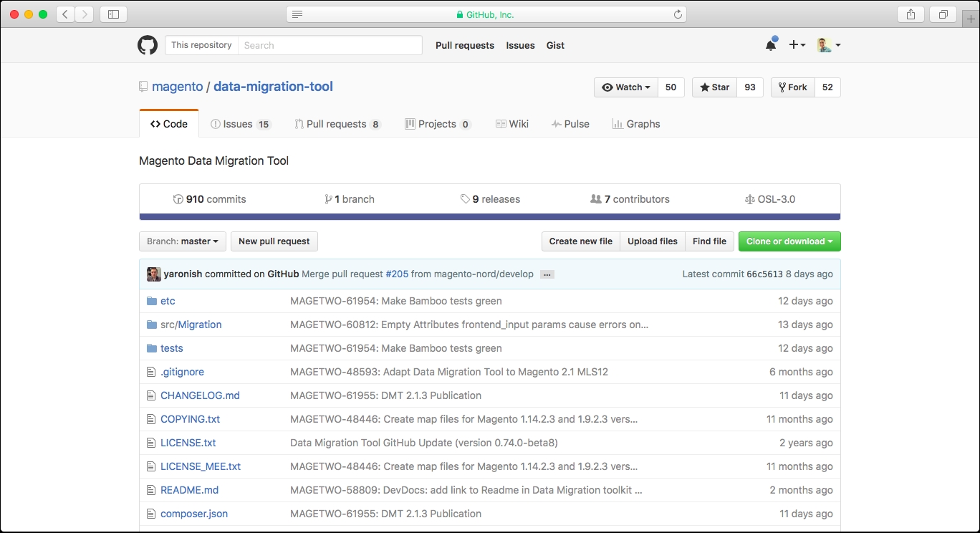
Task: View the 9 releases
Action: click(x=490, y=199)
